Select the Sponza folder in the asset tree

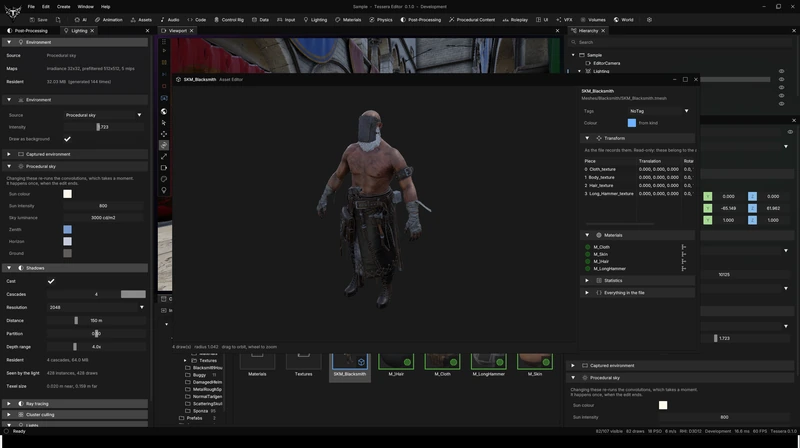[x=200, y=411]
